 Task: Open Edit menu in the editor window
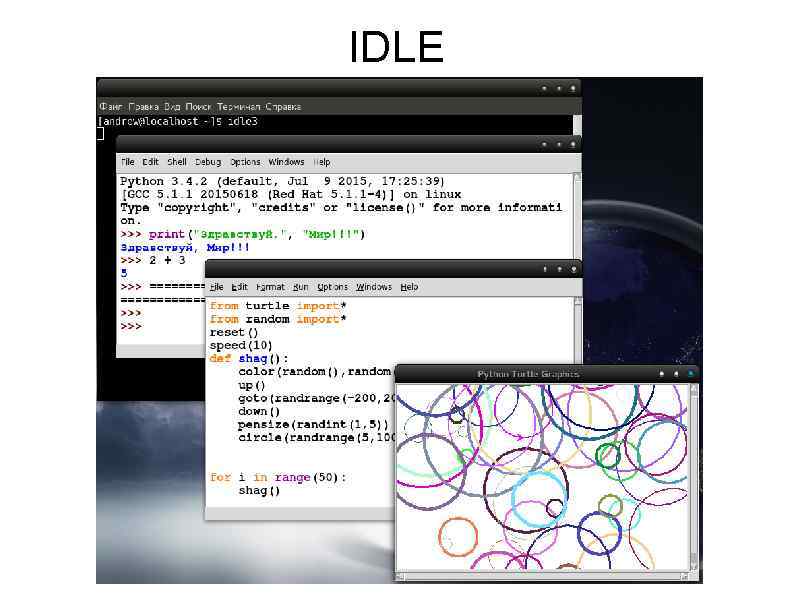tap(240, 287)
